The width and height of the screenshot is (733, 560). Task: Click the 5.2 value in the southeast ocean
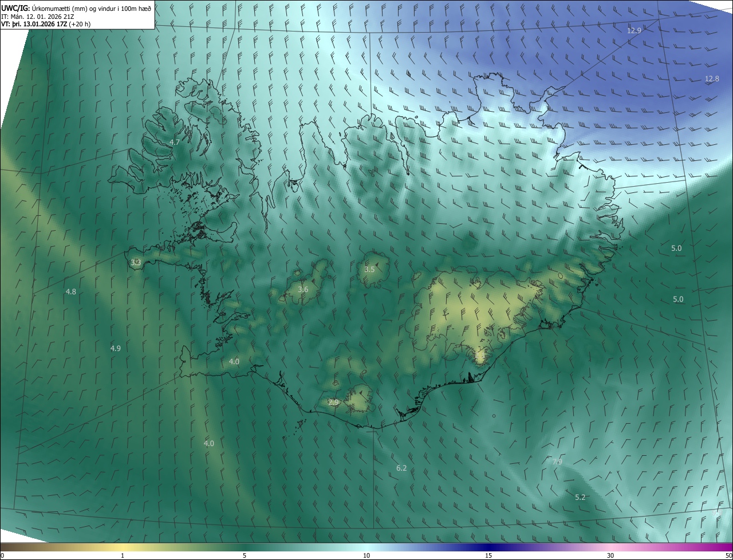pyautogui.click(x=580, y=497)
